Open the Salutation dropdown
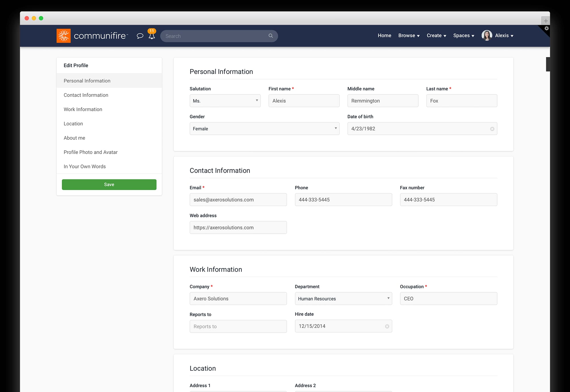 [x=225, y=101]
